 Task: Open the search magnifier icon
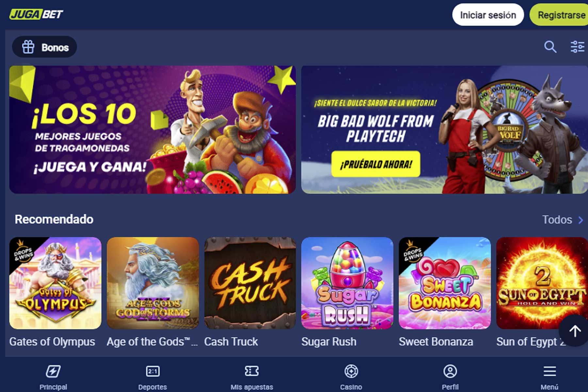(x=550, y=47)
